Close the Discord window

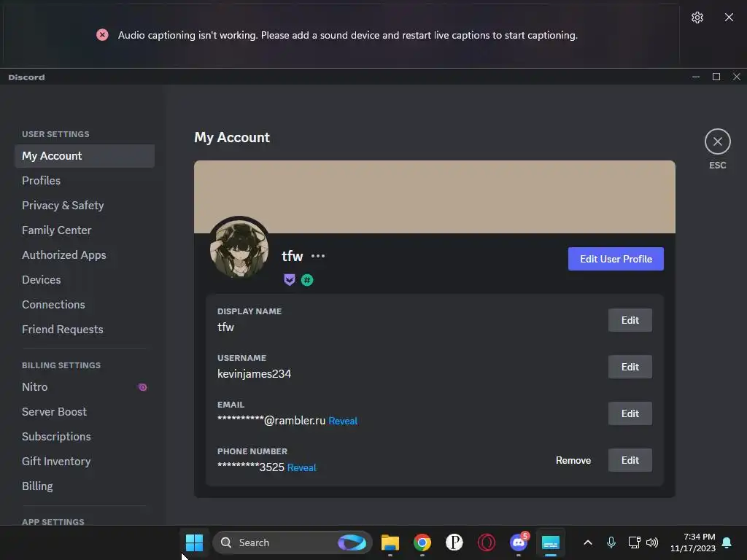[x=737, y=77]
